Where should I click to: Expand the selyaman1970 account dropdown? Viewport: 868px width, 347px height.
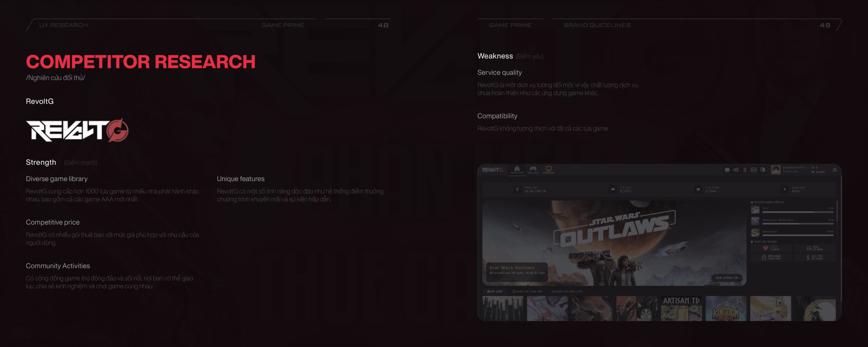(794, 168)
